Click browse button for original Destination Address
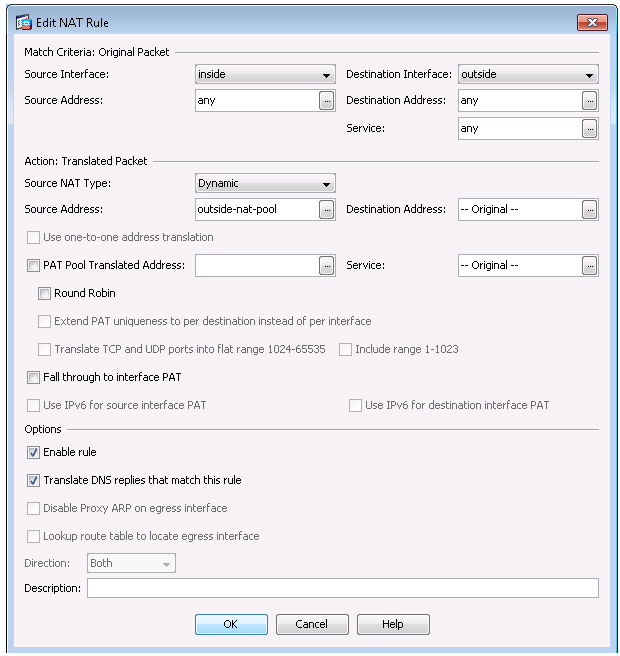Screen dimensions: 620x656 [589, 101]
